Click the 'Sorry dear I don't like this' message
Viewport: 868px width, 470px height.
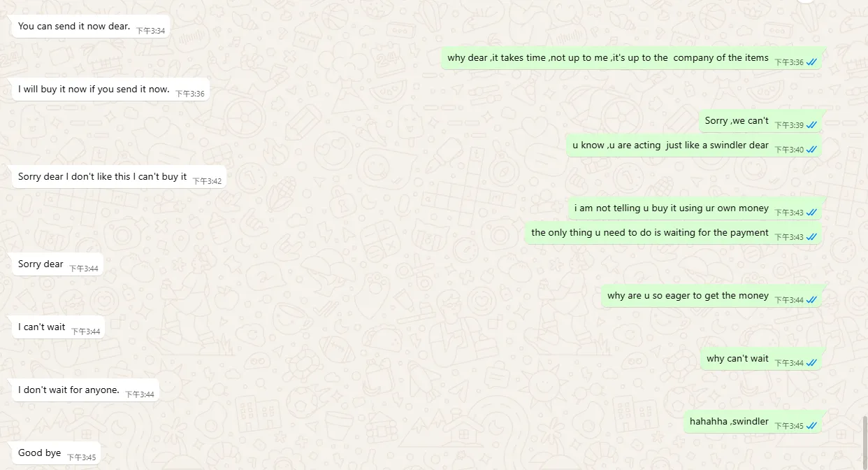coord(119,177)
